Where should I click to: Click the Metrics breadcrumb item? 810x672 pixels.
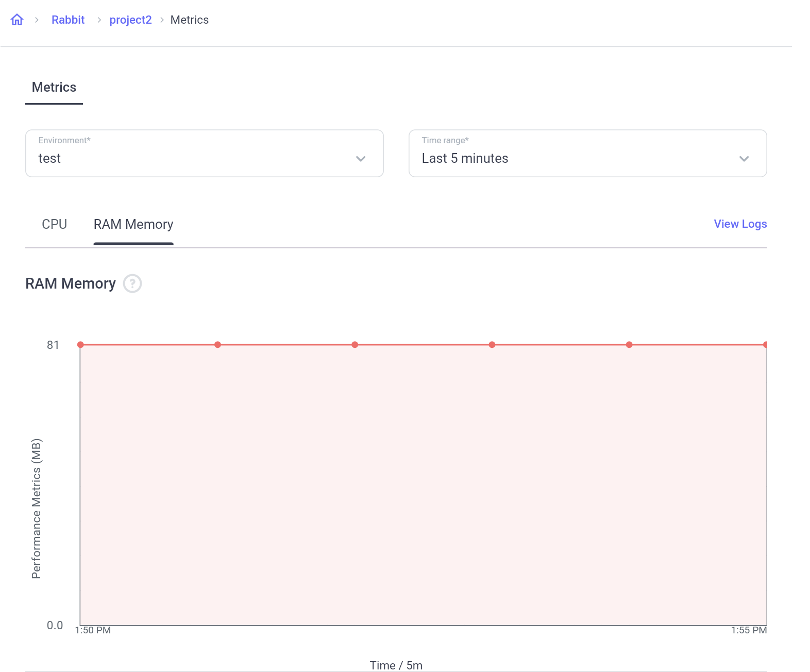tap(190, 20)
